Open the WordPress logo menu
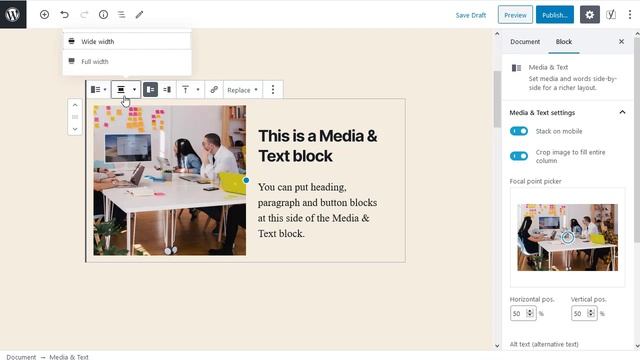 coord(13,14)
